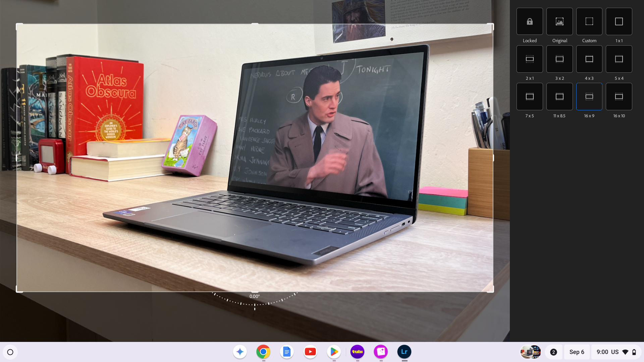The height and width of the screenshot is (362, 644).
Task: Select the 3 x 2 crop ratio
Action: coord(559,59)
